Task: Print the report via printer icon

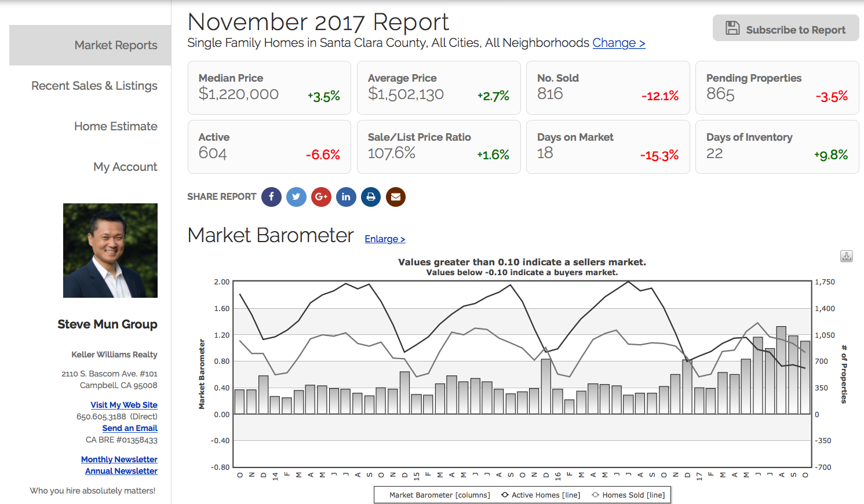Action: pos(371,197)
